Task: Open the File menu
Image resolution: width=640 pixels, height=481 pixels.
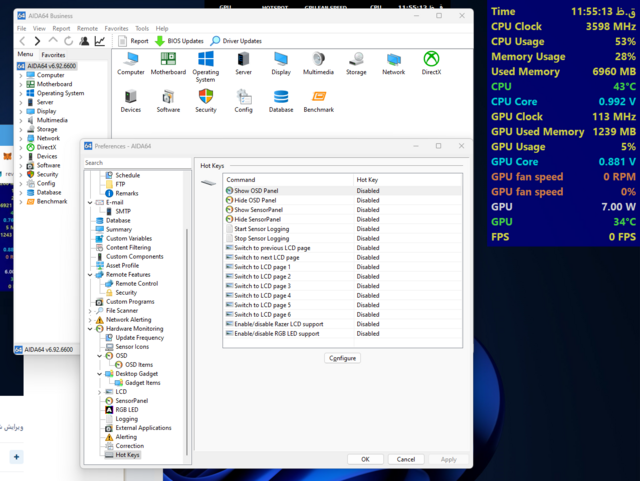Action: pyautogui.click(x=21, y=29)
